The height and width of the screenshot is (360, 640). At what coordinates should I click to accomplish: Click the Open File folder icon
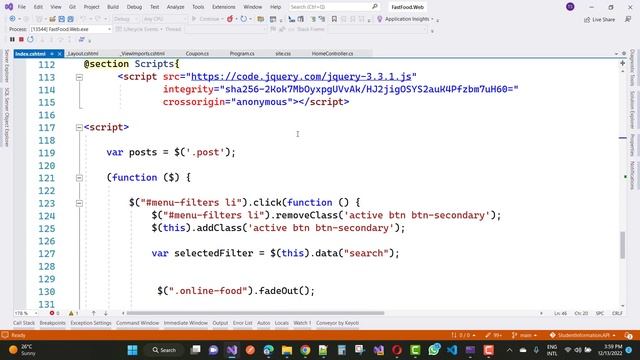click(x=53, y=19)
